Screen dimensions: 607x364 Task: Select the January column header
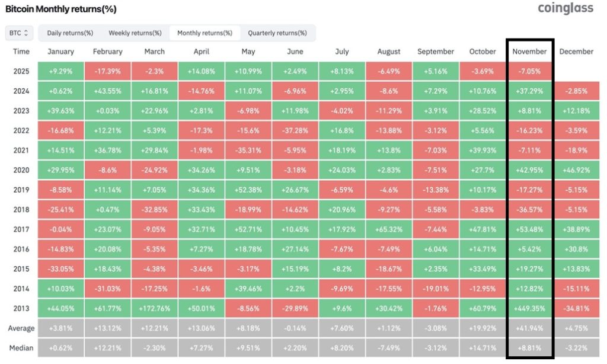click(60, 52)
